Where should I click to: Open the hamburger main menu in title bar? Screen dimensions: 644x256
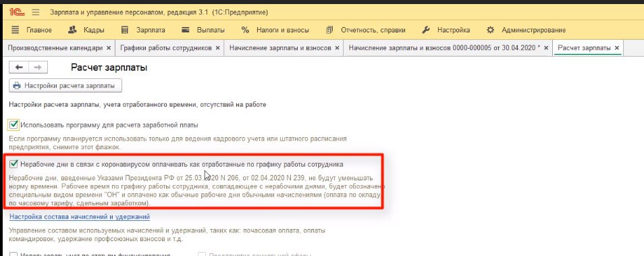point(36,12)
